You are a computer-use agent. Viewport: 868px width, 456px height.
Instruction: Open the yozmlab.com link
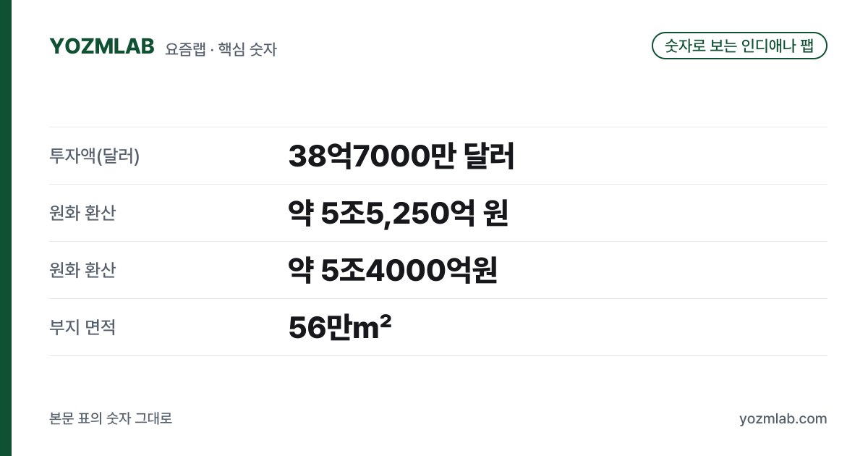point(783,419)
